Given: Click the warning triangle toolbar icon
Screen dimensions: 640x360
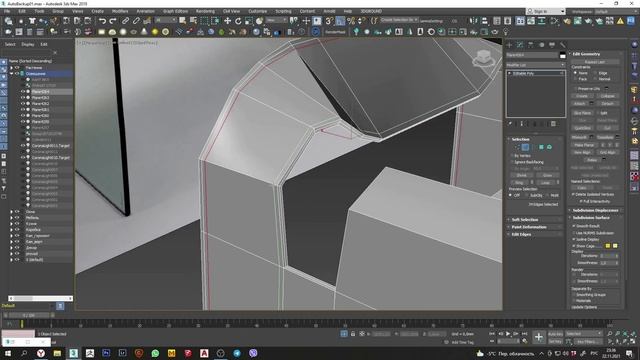Looking at the screenshot, I should [x=620, y=20].
